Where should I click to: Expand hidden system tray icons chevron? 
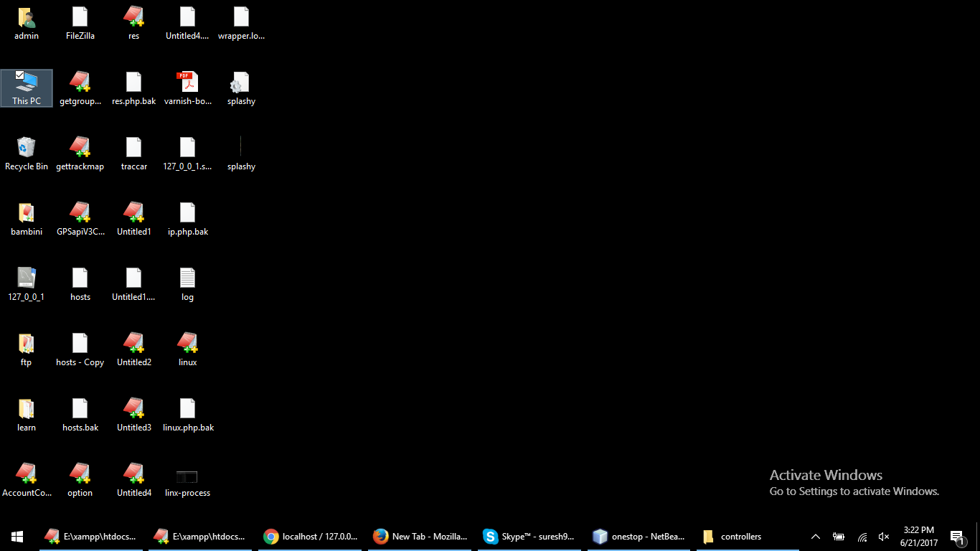[816, 537]
